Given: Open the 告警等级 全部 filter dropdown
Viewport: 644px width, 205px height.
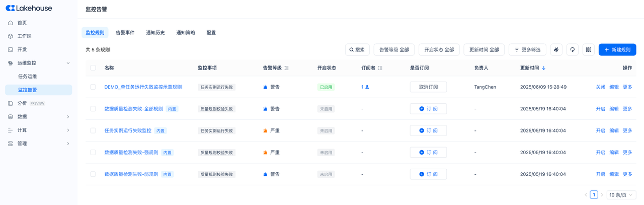Looking at the screenshot, I should pyautogui.click(x=394, y=50).
